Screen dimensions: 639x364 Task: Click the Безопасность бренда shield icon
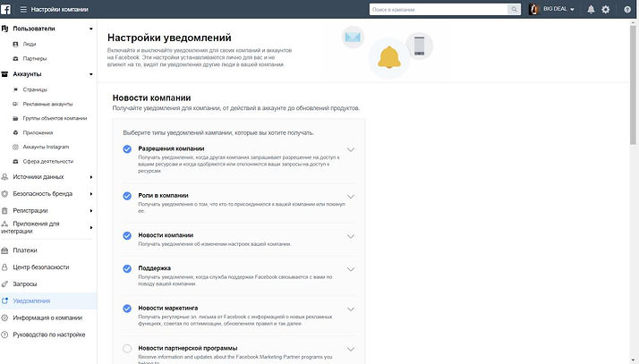click(x=4, y=194)
